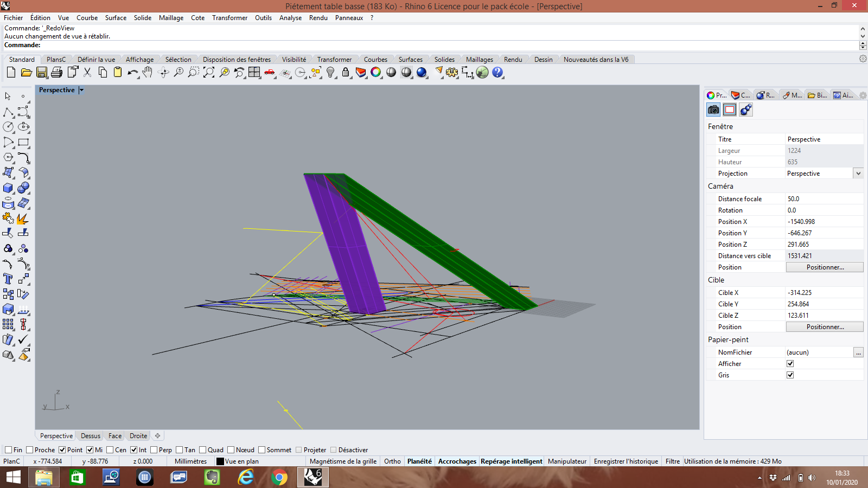Open the Pan view tool
868x488 pixels.
148,72
